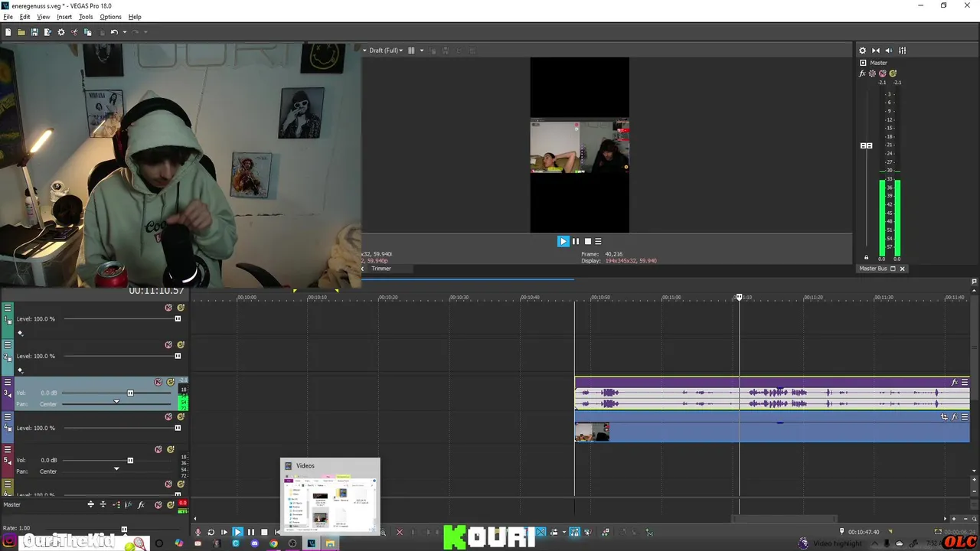
Task: Open Master Bus audio properties gear
Action: (862, 51)
